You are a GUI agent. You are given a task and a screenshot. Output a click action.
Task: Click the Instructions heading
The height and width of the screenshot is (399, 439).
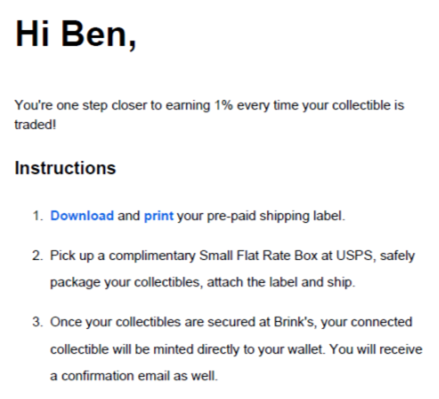coord(65,168)
